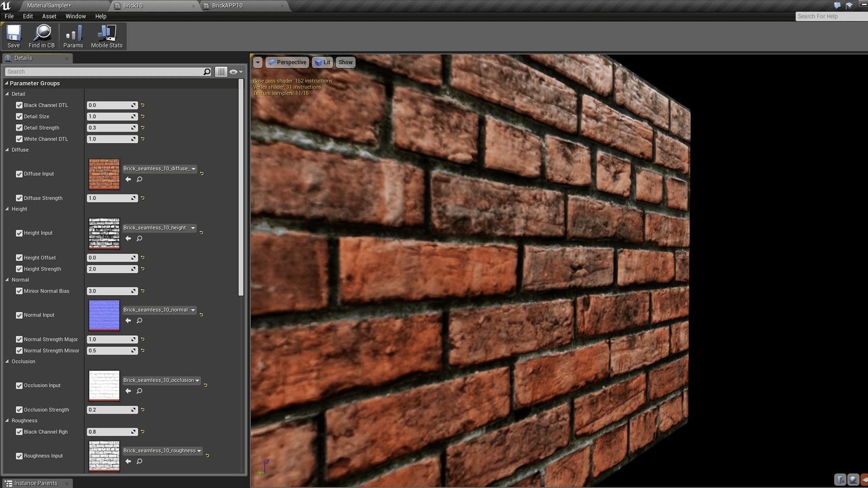Use selected asset for Height Input
This screenshot has height=488, width=868.
pos(128,239)
